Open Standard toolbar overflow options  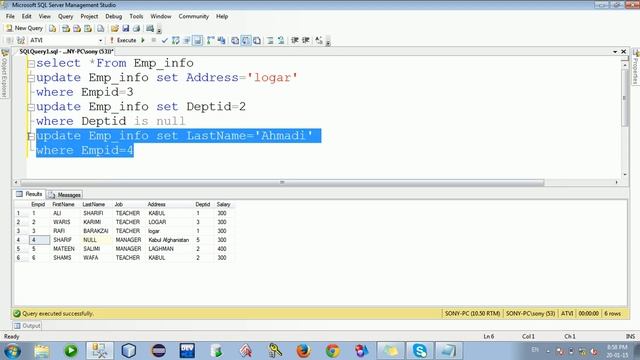[x=159, y=29]
